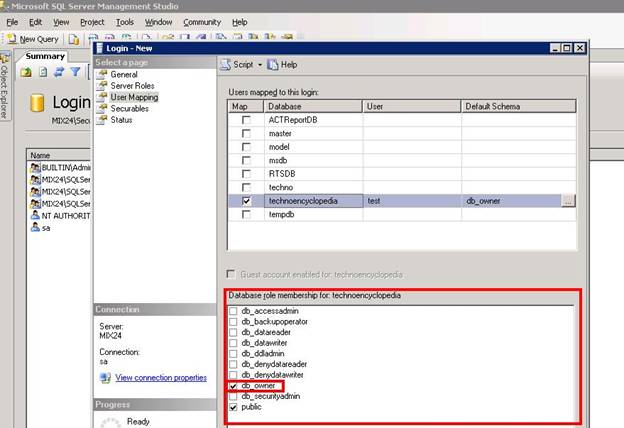Select the Server Roles page
Screen dimensions: 624x428
click(132, 86)
